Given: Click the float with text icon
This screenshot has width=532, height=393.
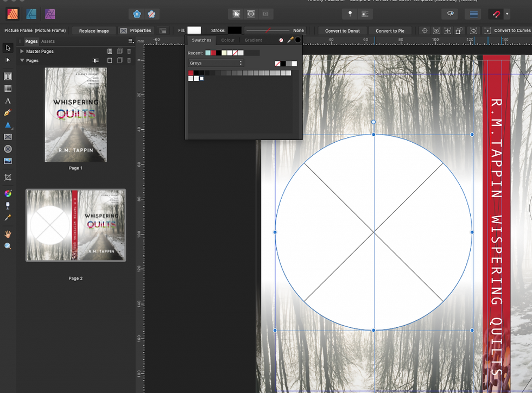Looking at the screenshot, I should click(365, 14).
